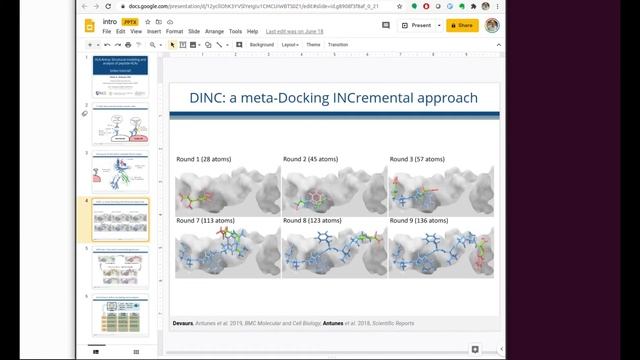Open the Chrome three-dot menu

[498, 6]
